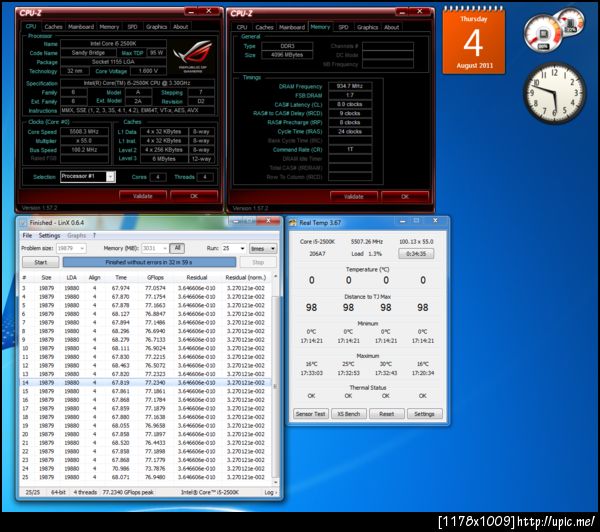
Task: Click '77.2340 GFlops peak' in LinX status bar
Action: [x=128, y=492]
